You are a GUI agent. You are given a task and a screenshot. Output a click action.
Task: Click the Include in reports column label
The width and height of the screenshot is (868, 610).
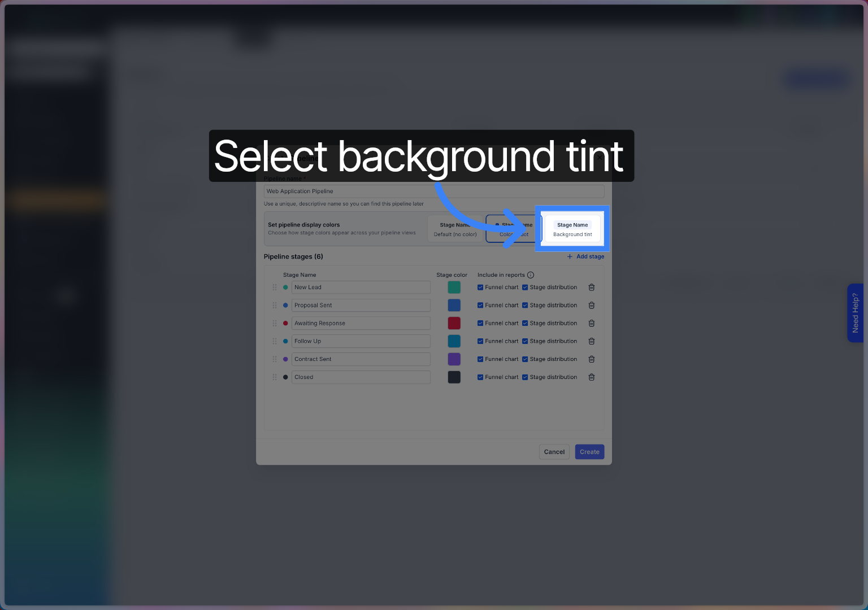click(x=501, y=275)
